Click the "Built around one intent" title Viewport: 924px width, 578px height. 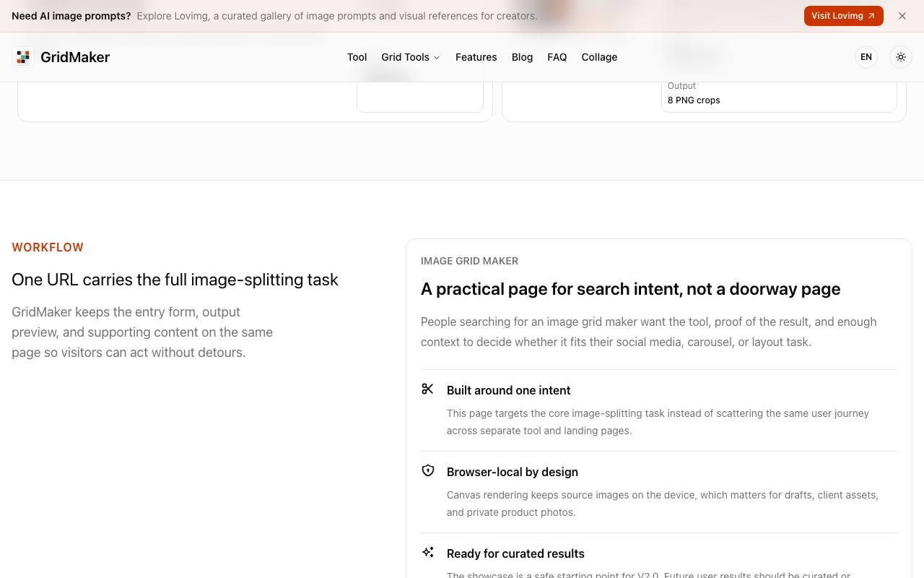click(508, 390)
